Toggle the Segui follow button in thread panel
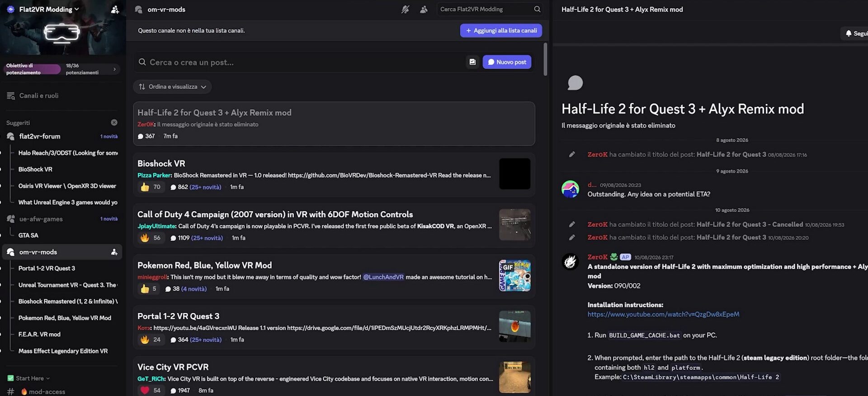Screen dimensions: 868x396 tap(855, 33)
